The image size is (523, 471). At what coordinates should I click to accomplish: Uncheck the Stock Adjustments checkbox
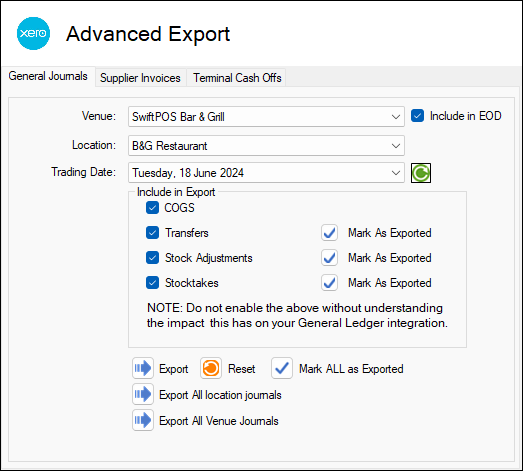152,258
